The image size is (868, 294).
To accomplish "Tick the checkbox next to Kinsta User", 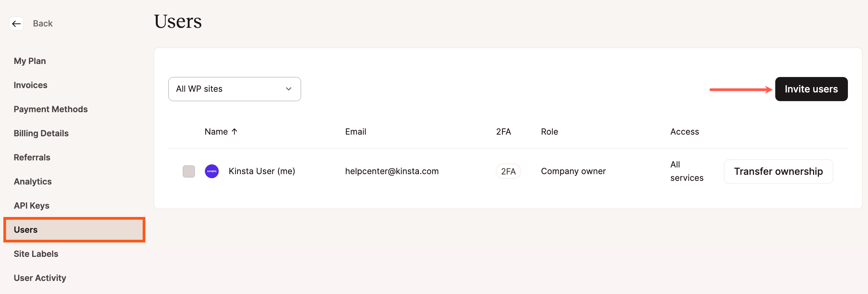I will (x=189, y=171).
